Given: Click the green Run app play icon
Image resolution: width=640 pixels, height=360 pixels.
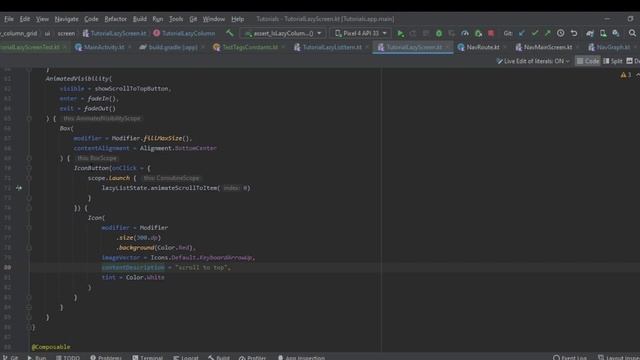Looking at the screenshot, I should click(x=400, y=33).
